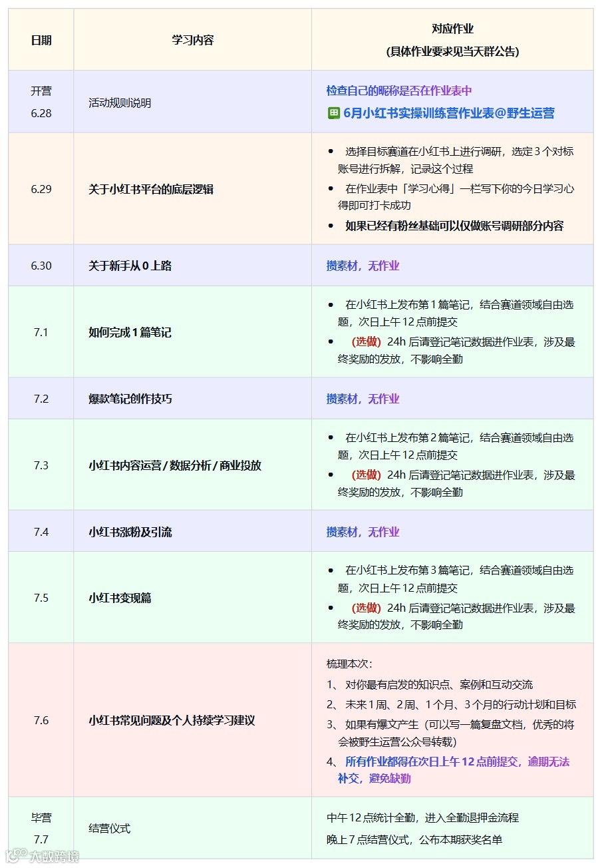The image size is (604, 868).
Task: Click item 1 对你最有启发的知识点、案例和互动交流
Action: tap(430, 684)
